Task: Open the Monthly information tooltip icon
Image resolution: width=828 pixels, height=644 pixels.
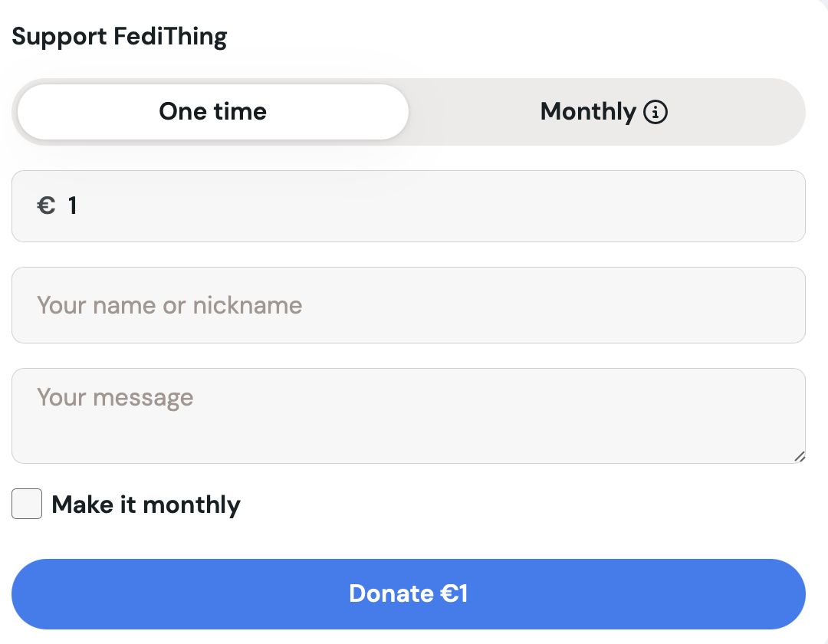Action: [x=655, y=112]
